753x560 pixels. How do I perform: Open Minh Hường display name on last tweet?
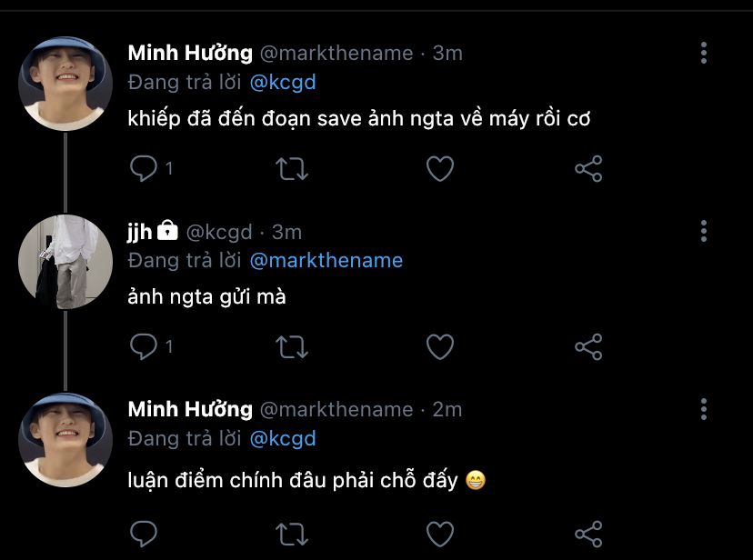click(x=190, y=409)
